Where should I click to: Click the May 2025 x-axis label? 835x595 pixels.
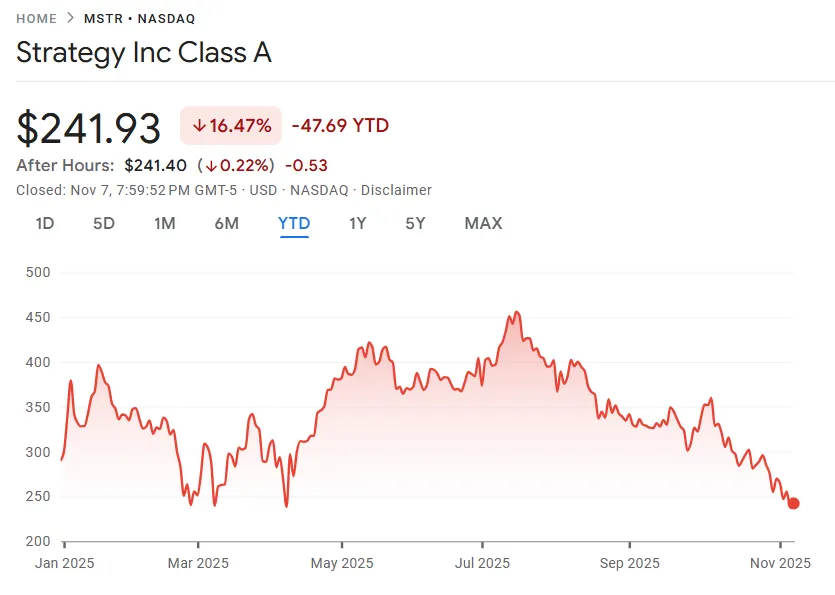coord(342,563)
